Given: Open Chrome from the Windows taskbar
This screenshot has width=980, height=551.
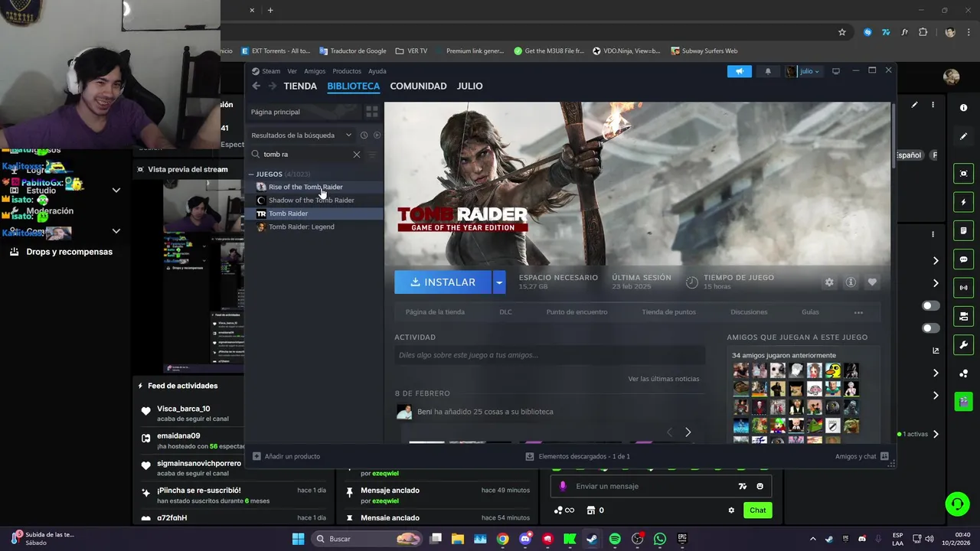Looking at the screenshot, I should [502, 539].
